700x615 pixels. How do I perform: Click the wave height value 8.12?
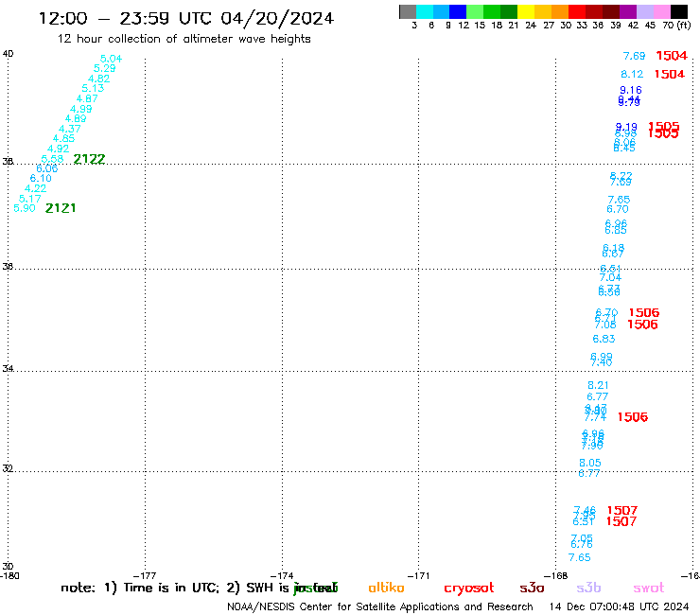pyautogui.click(x=632, y=74)
